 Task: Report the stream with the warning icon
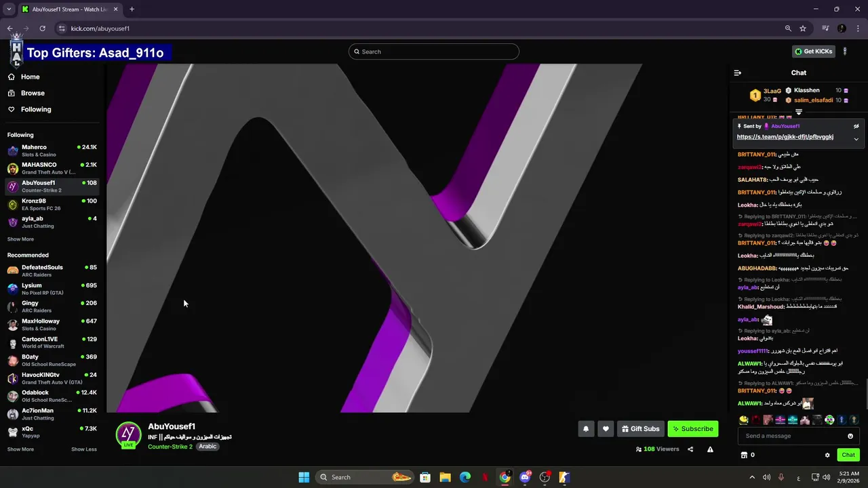[x=710, y=449]
